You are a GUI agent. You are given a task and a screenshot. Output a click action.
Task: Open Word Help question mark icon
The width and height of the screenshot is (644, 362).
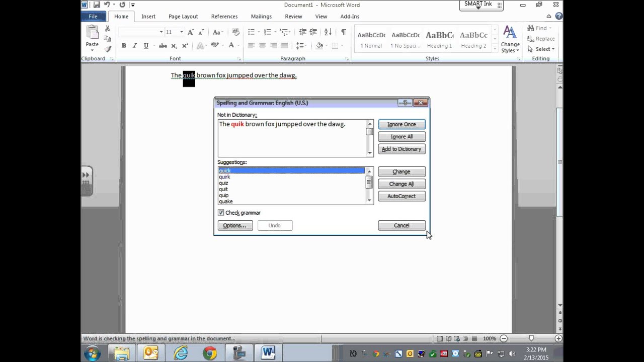click(559, 16)
